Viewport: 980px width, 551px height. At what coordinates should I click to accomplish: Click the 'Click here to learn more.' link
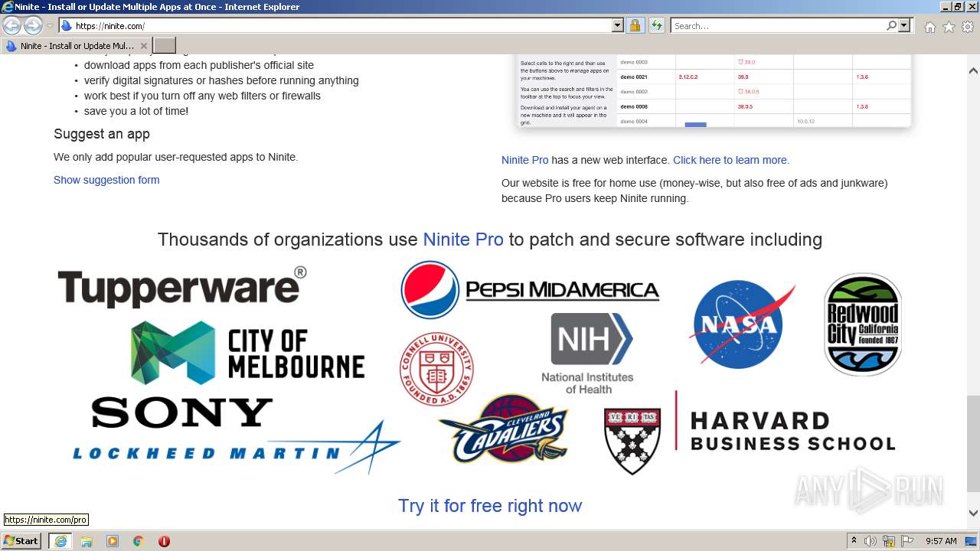point(731,160)
